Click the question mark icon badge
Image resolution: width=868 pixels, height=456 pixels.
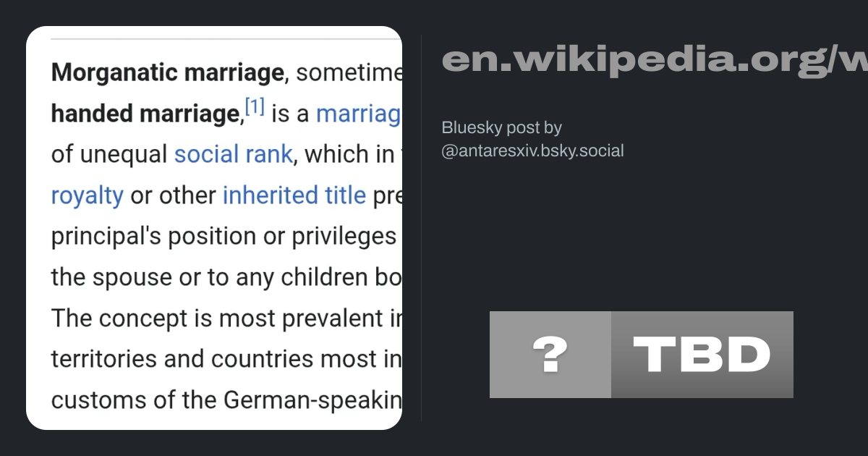[550, 355]
